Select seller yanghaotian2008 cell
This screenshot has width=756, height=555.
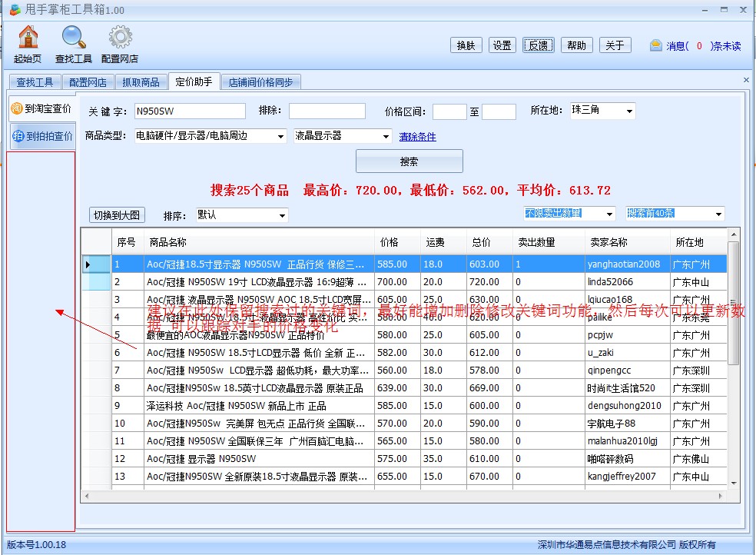[x=628, y=264]
